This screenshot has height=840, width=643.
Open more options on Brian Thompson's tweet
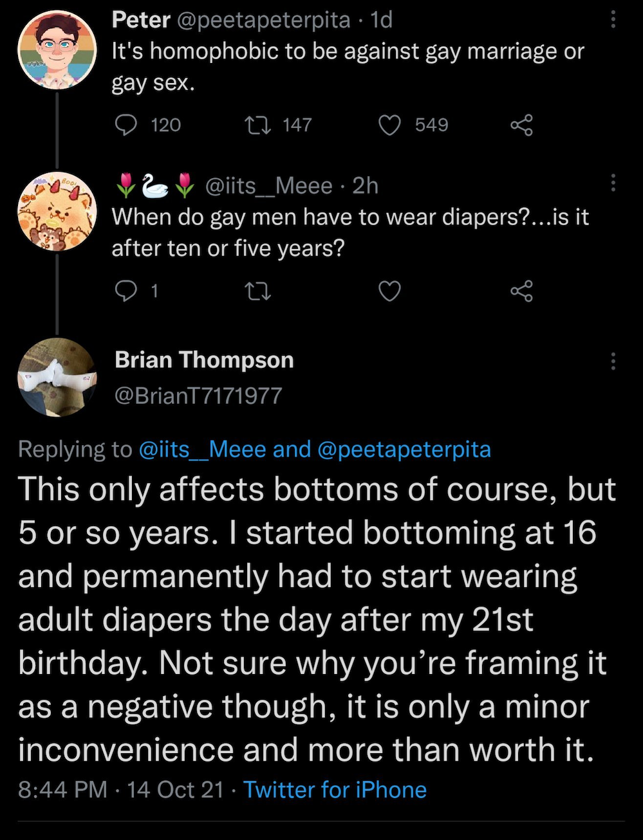pyautogui.click(x=613, y=361)
